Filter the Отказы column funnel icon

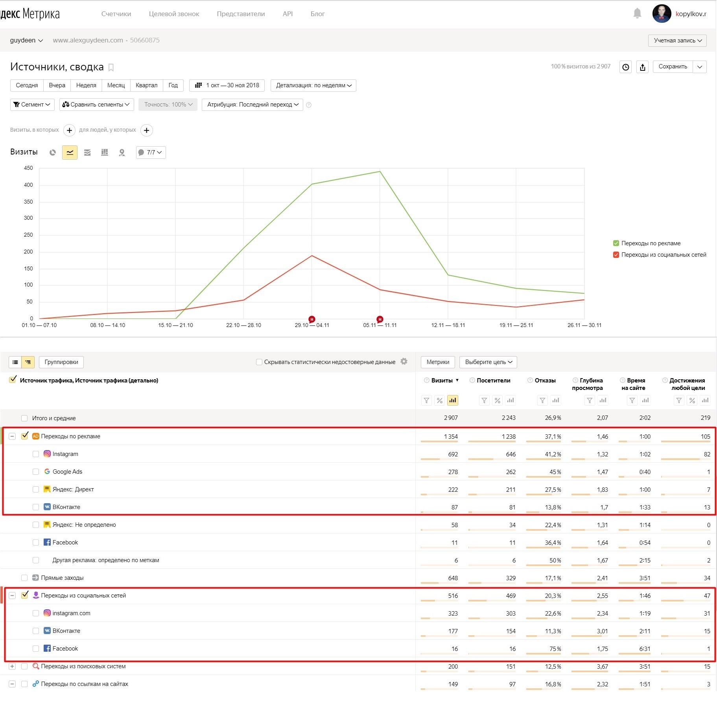542,401
